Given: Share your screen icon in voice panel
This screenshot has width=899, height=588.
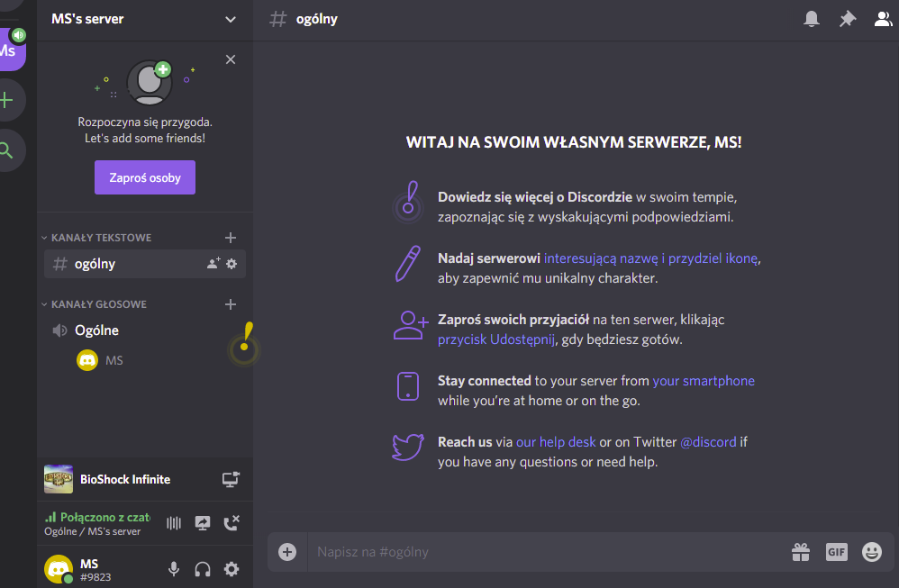Looking at the screenshot, I should [203, 522].
